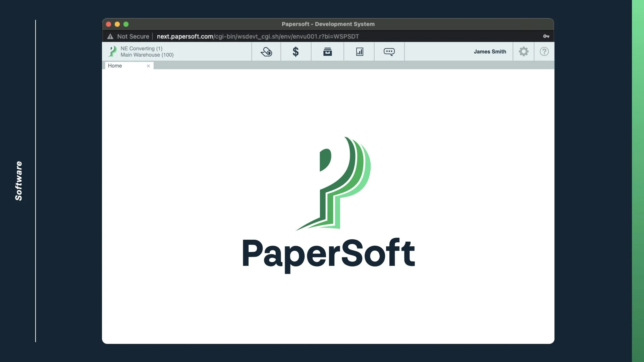Screen dimensions: 644x362
Task: Open the chat messages speech bubble icon
Action: pyautogui.click(x=389, y=52)
